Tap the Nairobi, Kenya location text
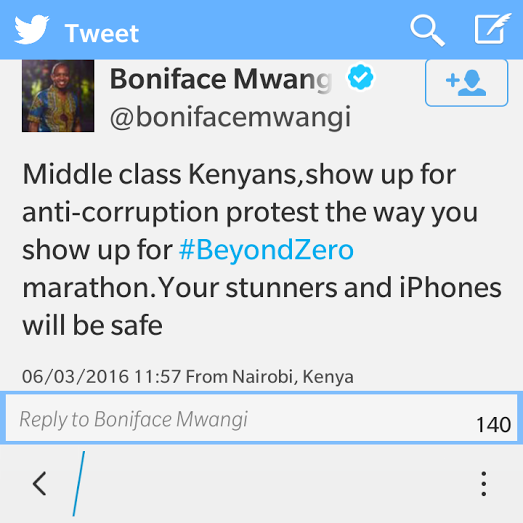The height and width of the screenshot is (523, 523). point(293,377)
